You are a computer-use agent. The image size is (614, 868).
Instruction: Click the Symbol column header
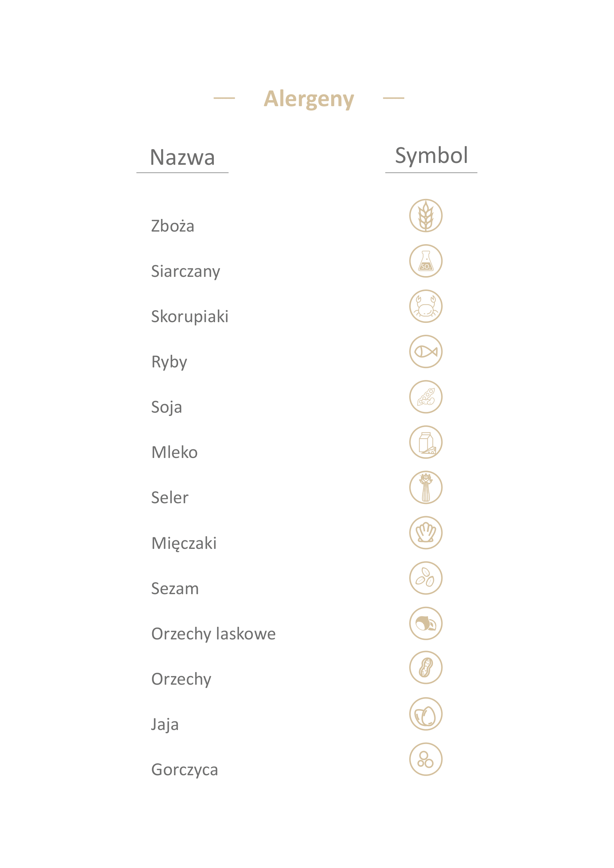(x=431, y=156)
